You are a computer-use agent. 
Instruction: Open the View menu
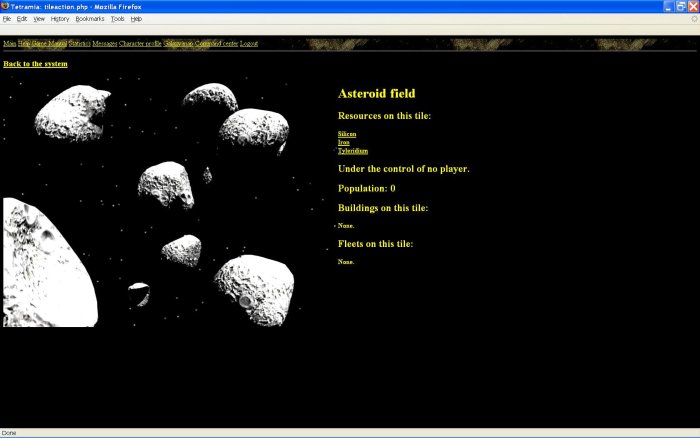click(38, 18)
